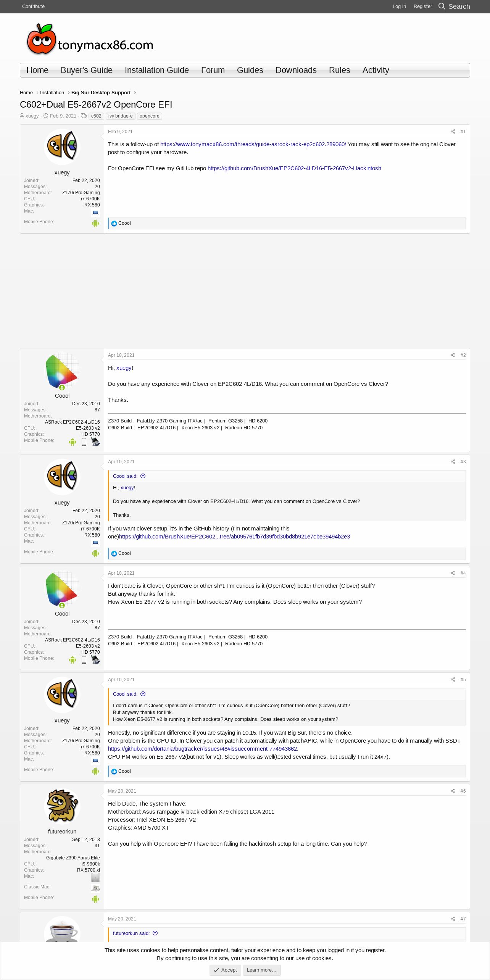Click Learn more about cookies
This screenshot has width=490, height=980.
pos(262,970)
